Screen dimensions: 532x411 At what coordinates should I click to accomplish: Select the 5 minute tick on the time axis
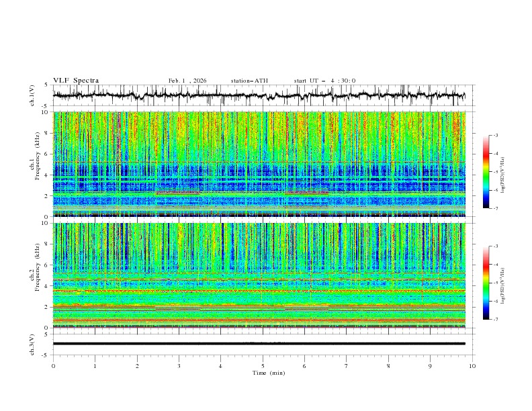263,366
